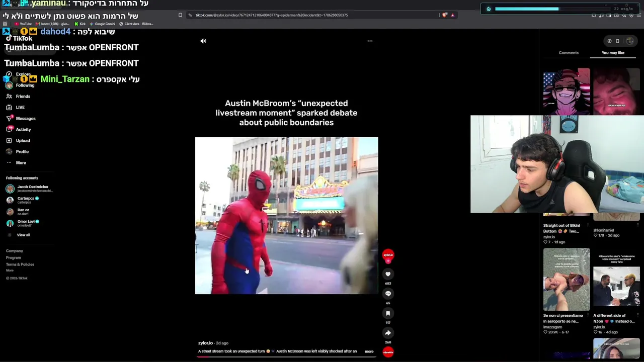Open the Kick bookmark

click(x=80, y=24)
